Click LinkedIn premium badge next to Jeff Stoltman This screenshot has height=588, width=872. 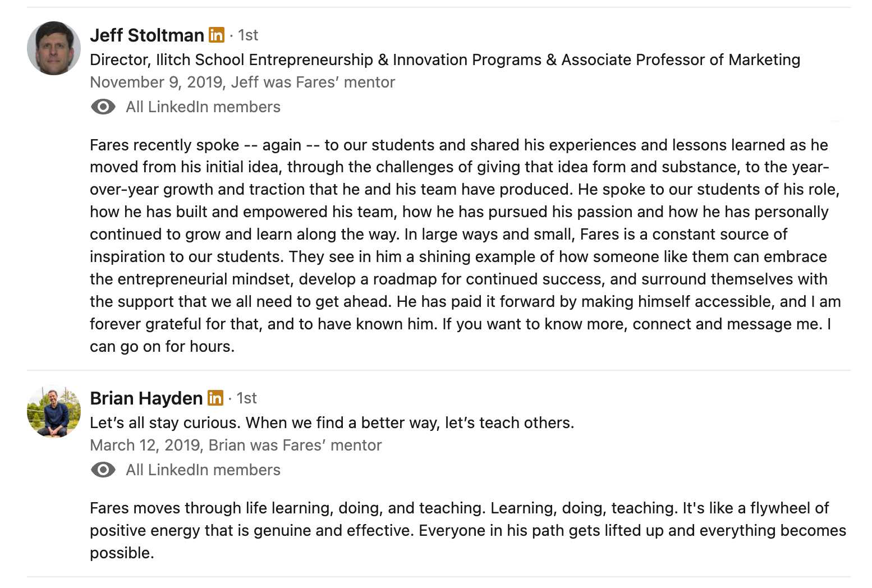coord(217,35)
